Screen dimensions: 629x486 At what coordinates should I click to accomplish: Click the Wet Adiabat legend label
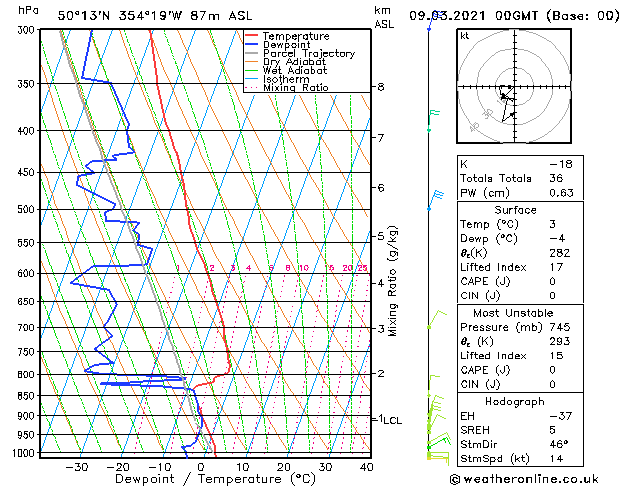295,70
